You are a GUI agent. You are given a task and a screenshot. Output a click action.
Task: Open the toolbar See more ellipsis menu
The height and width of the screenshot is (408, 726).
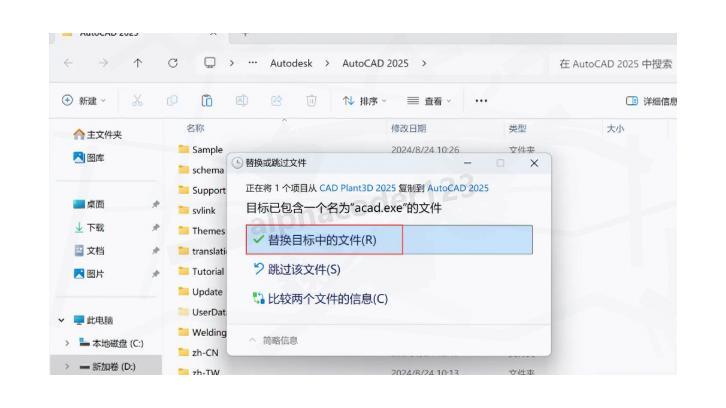coord(481,100)
